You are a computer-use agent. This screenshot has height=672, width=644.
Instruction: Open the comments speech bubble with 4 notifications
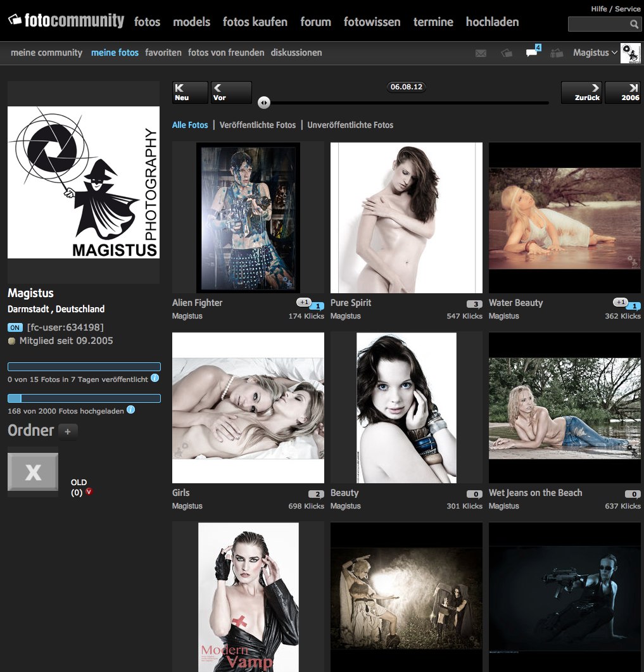[x=531, y=54]
